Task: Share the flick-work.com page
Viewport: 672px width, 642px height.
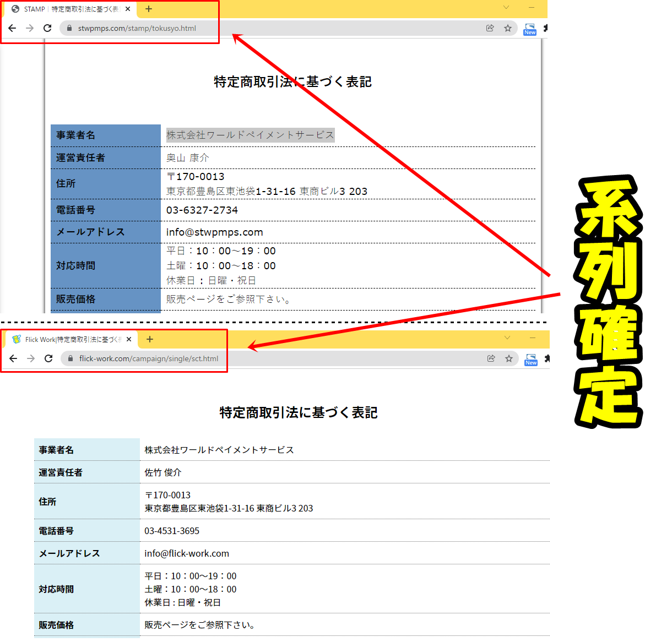Action: pos(491,358)
